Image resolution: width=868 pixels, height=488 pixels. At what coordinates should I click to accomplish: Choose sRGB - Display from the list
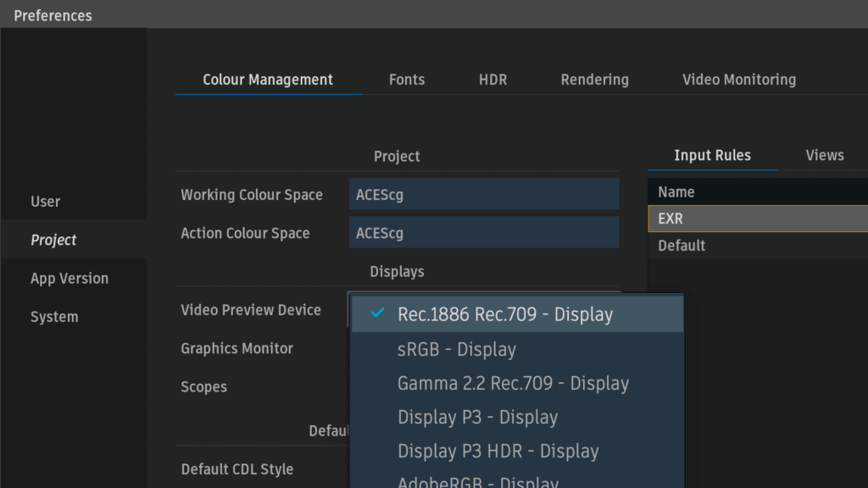518,349
